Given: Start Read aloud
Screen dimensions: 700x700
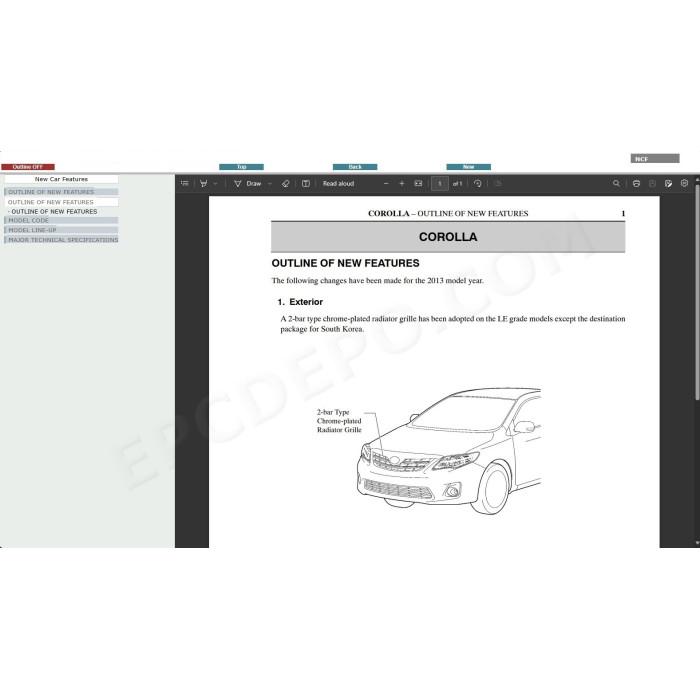Looking at the screenshot, I should [338, 183].
